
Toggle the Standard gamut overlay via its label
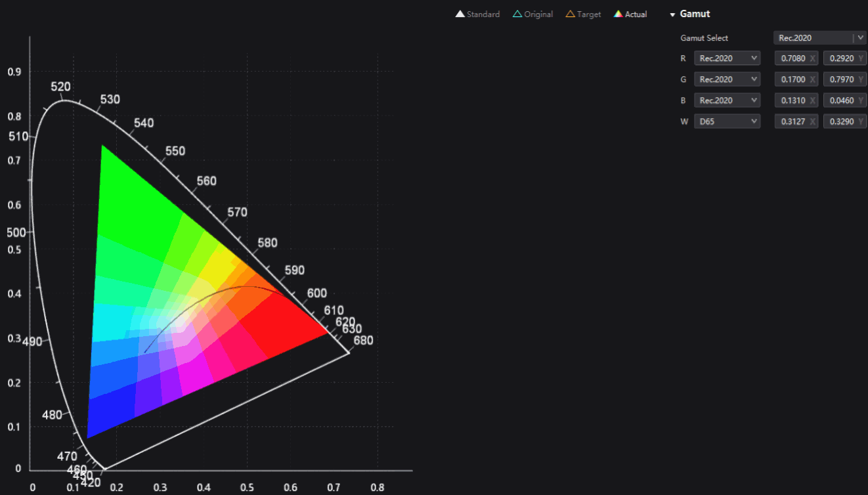point(483,14)
